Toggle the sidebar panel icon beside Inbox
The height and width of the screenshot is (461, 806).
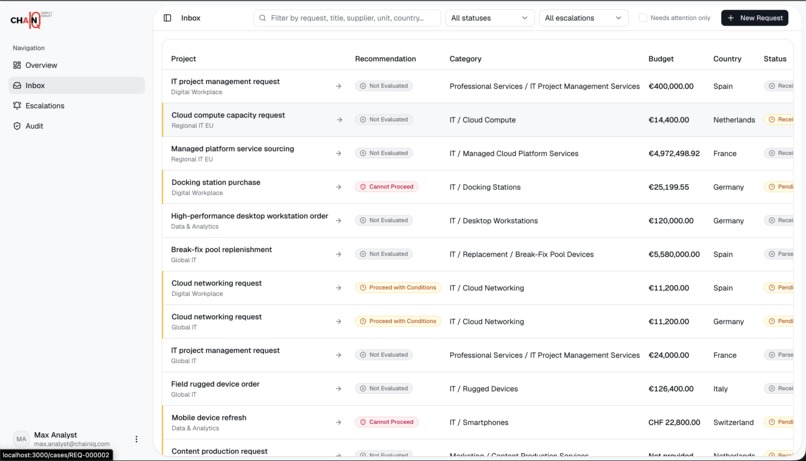point(167,18)
